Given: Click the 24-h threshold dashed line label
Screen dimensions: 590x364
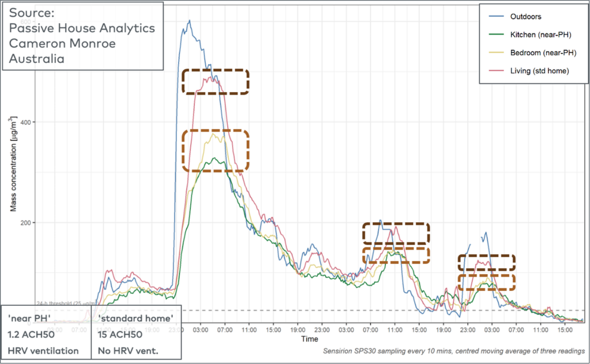Looking at the screenshot, I should tap(65, 303).
